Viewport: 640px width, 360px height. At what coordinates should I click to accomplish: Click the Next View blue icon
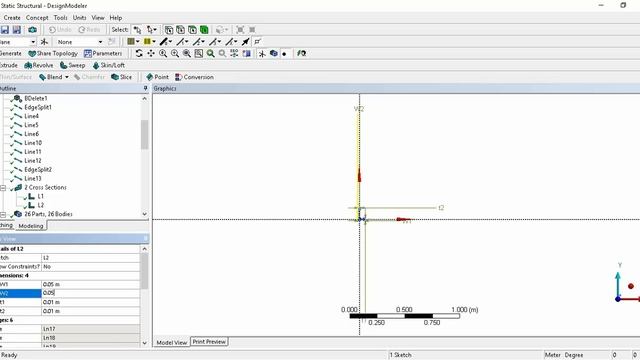click(247, 53)
